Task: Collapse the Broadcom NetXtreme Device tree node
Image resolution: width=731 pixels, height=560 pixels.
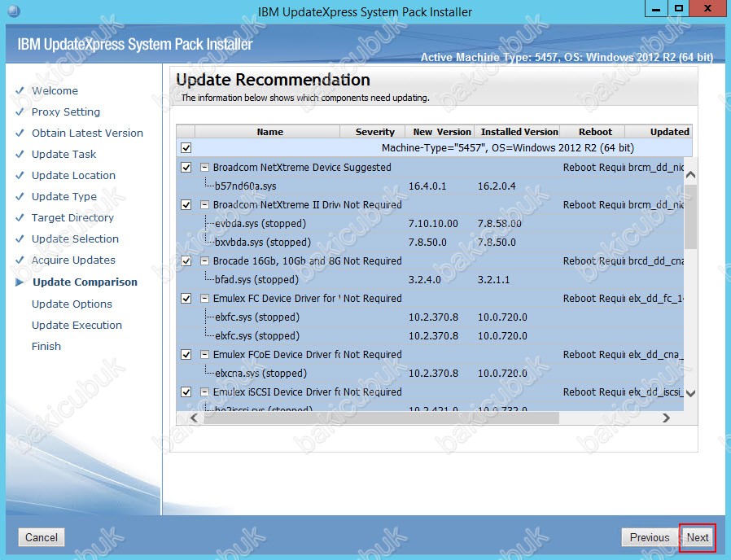Action: [x=204, y=168]
